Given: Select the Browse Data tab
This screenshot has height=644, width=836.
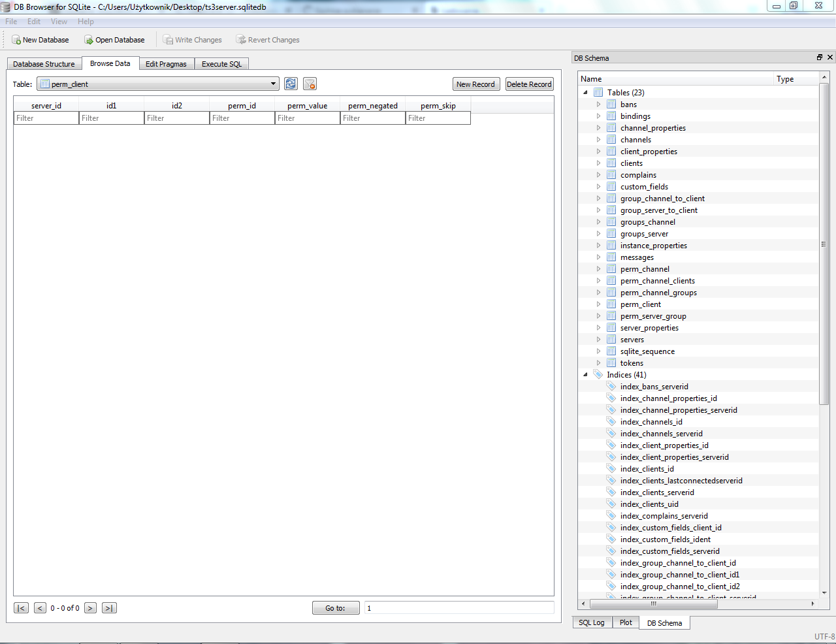Looking at the screenshot, I should coord(110,63).
